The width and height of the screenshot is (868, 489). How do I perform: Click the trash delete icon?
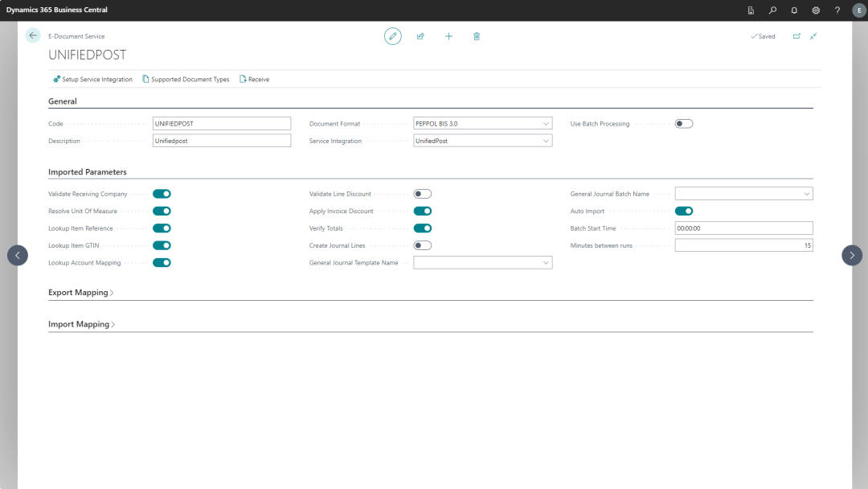477,36
